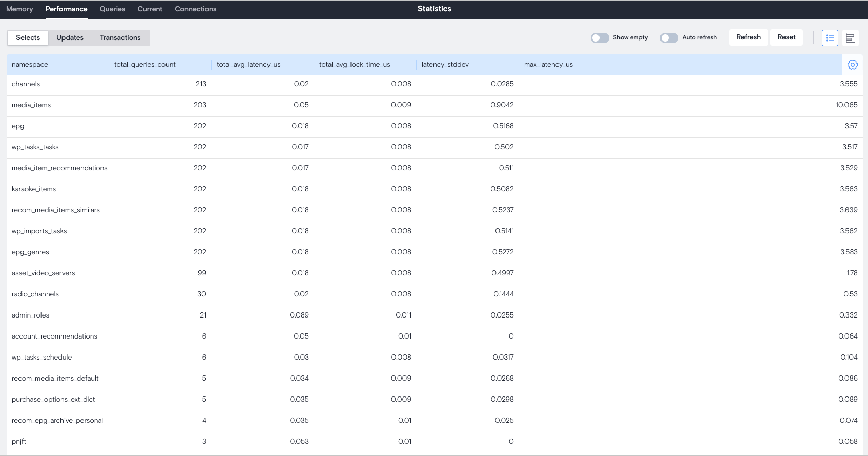Click the Refresh button
The image size is (868, 456).
[x=748, y=37]
